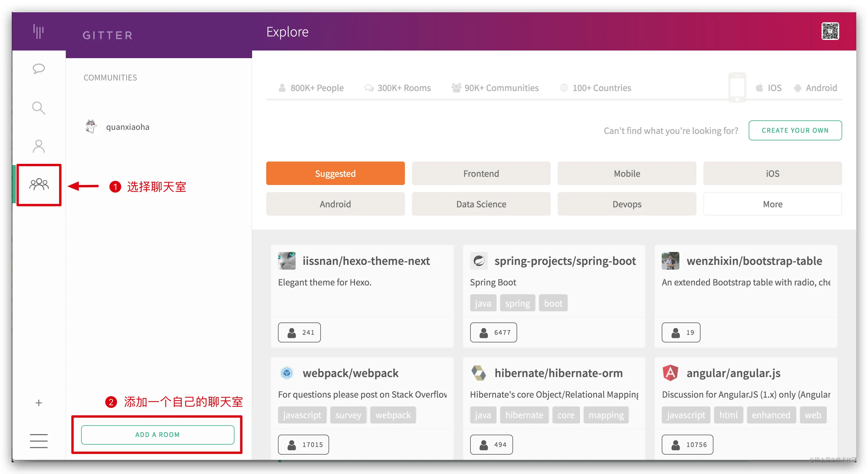868x474 pixels.
Task: Click the spring-boot logo avatar
Action: [x=479, y=261]
